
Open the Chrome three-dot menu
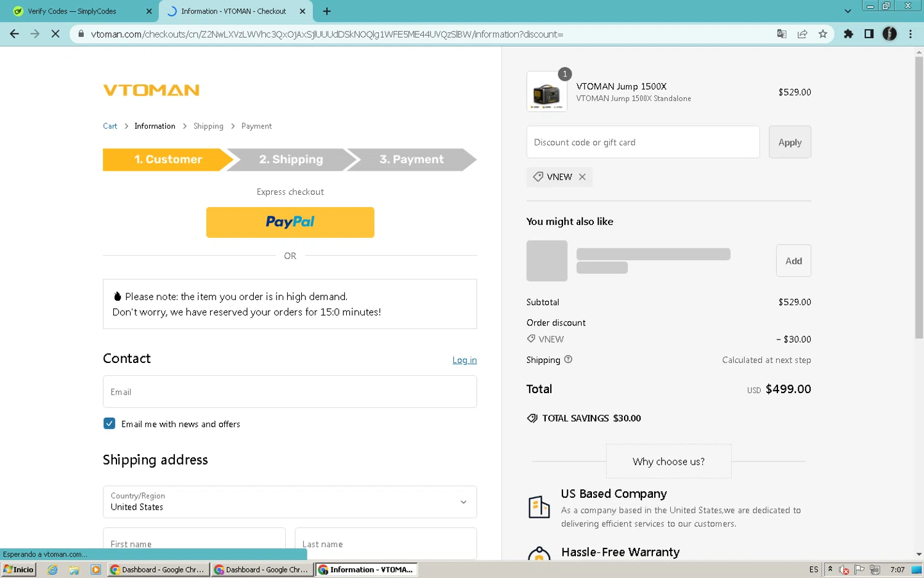point(910,34)
